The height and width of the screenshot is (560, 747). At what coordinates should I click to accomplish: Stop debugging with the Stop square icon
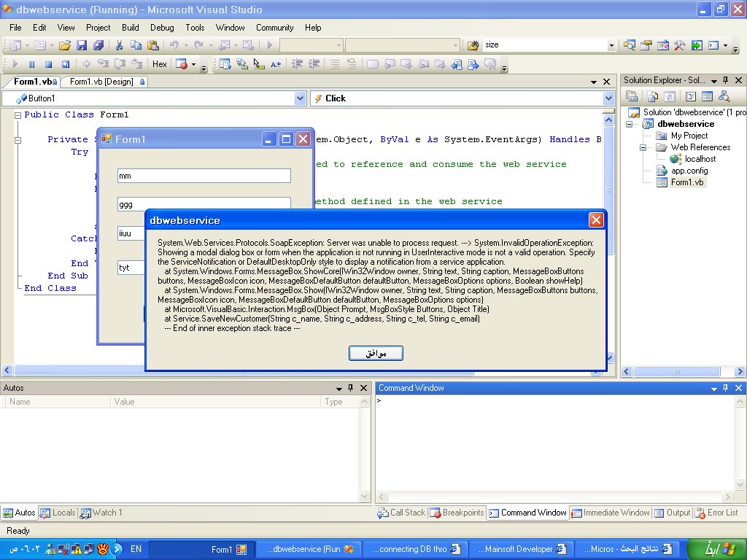point(49,64)
